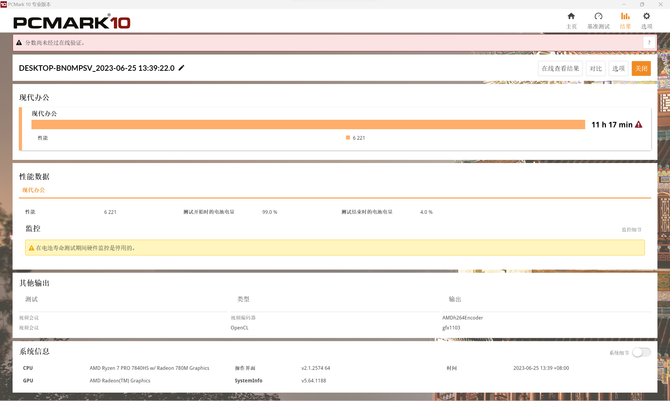Select the 现代办公 tab under performance data
Viewport: 670px width, 401px height.
(x=34, y=190)
